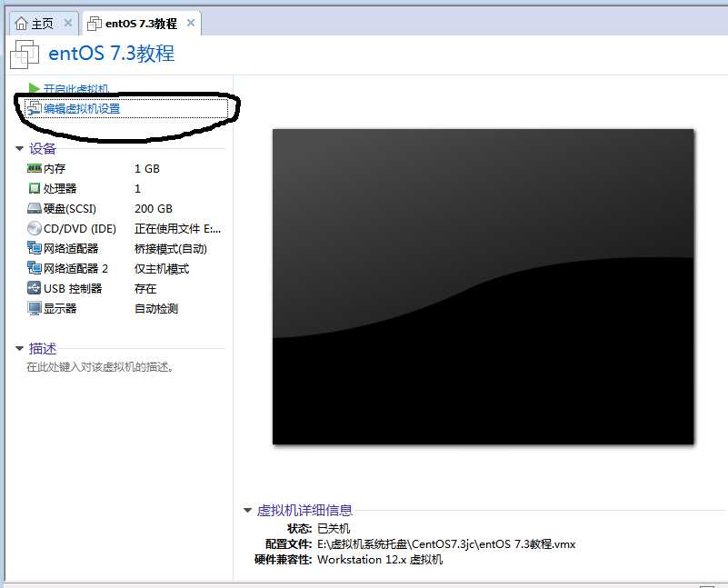Click the large virtual machine icon beside the title

point(25,55)
